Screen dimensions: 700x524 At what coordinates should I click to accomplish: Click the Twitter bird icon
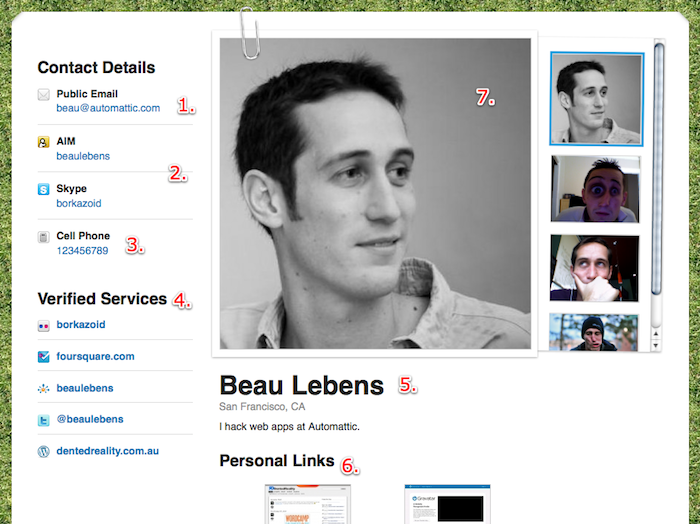coord(43,420)
